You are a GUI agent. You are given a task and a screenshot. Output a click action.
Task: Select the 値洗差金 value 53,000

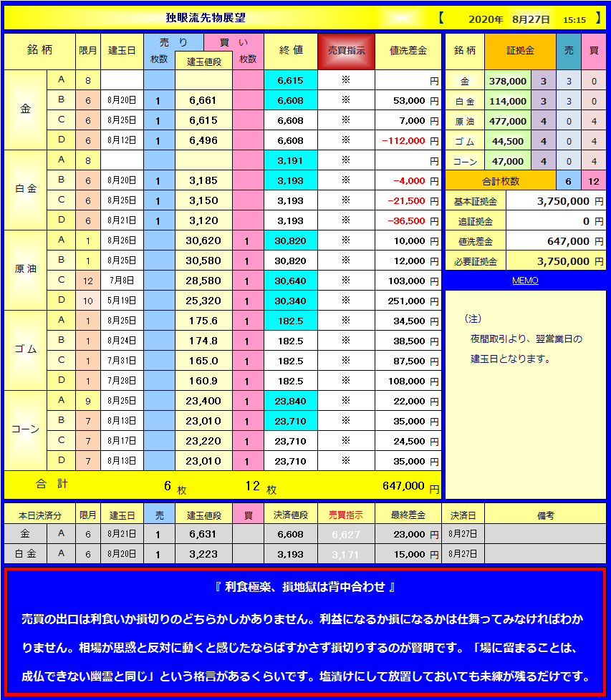point(409,100)
